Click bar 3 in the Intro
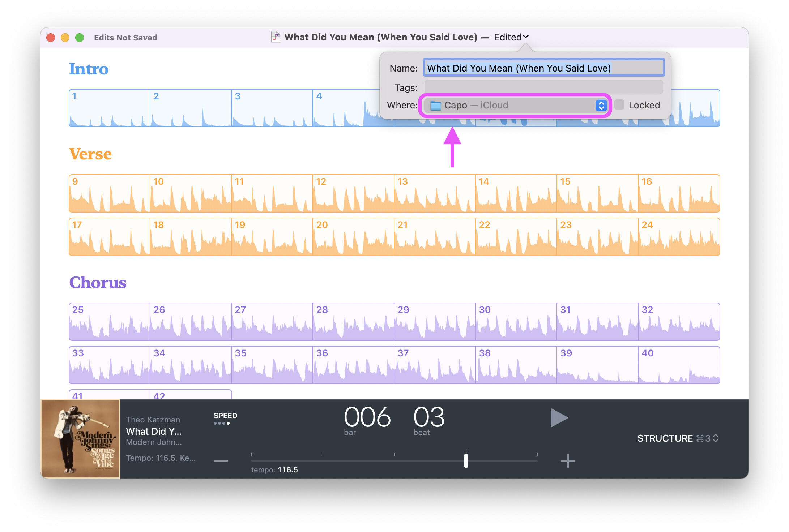The width and height of the screenshot is (789, 532). pos(272,108)
